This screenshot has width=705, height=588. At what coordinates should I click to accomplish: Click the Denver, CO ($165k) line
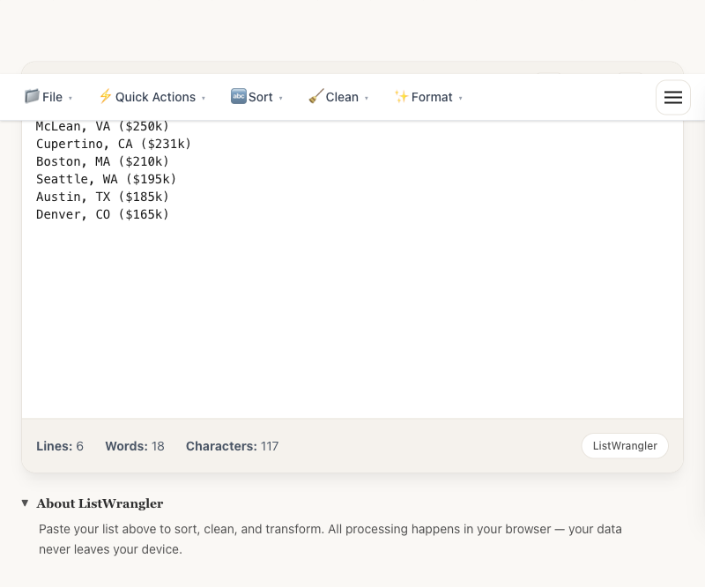(x=102, y=214)
